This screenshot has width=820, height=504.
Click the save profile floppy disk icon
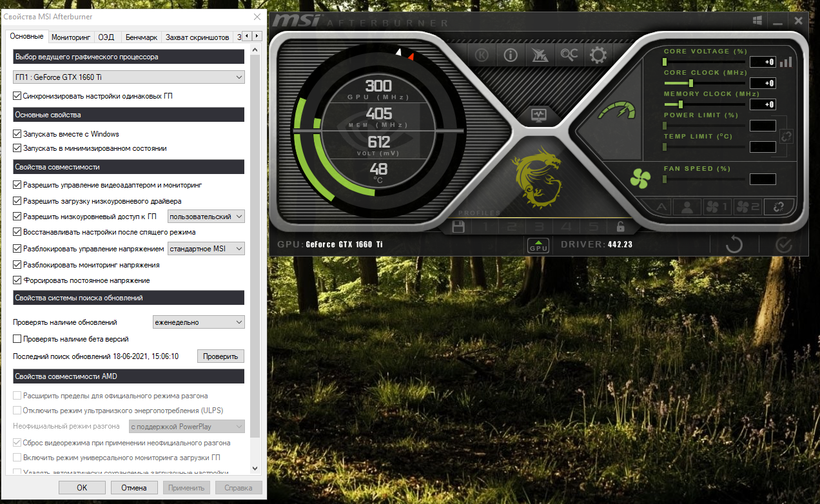pyautogui.click(x=458, y=227)
